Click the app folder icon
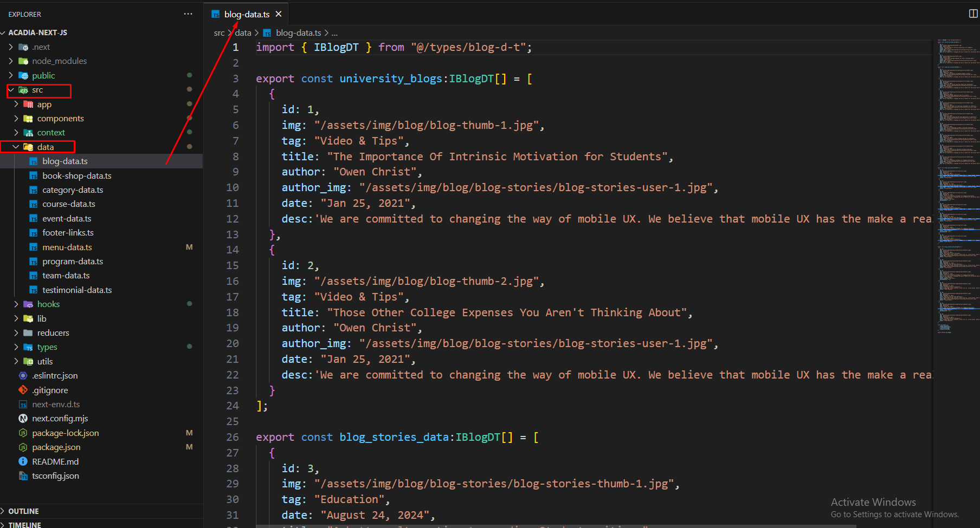 tap(28, 105)
